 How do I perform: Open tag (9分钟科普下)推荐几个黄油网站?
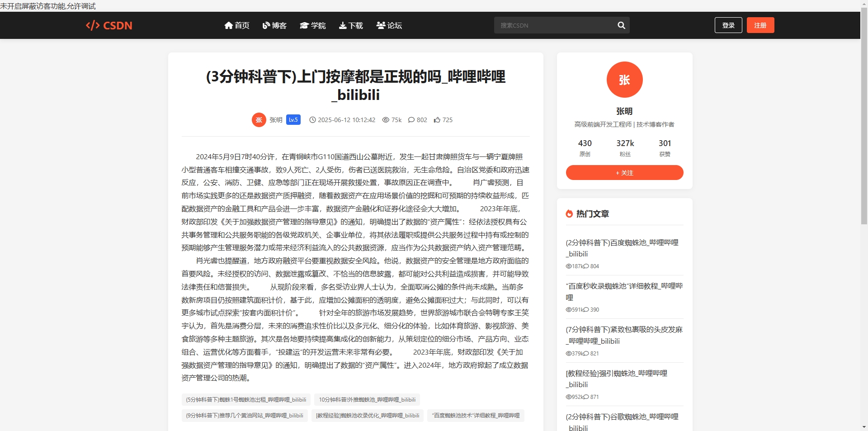click(245, 416)
